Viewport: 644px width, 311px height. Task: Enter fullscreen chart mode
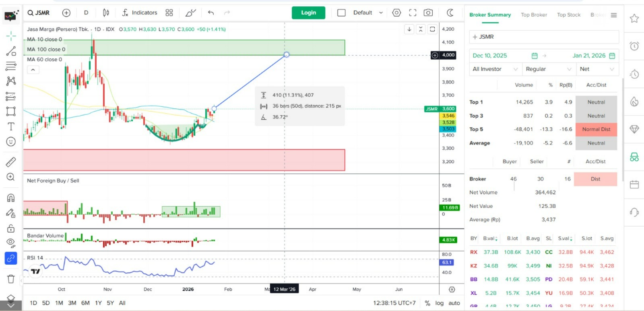(x=413, y=13)
